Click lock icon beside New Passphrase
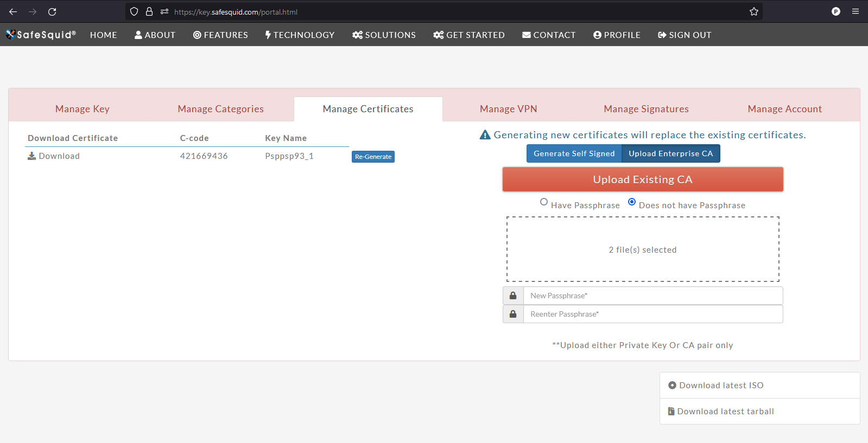 point(513,296)
